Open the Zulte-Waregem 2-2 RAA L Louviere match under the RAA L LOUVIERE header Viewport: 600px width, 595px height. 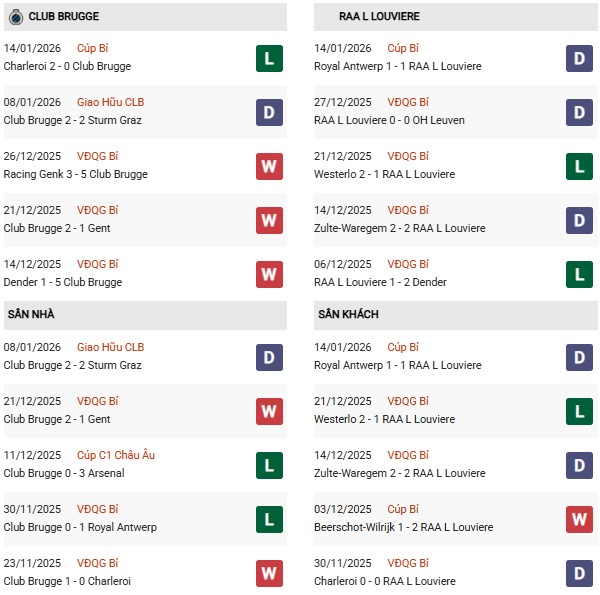coord(399,228)
